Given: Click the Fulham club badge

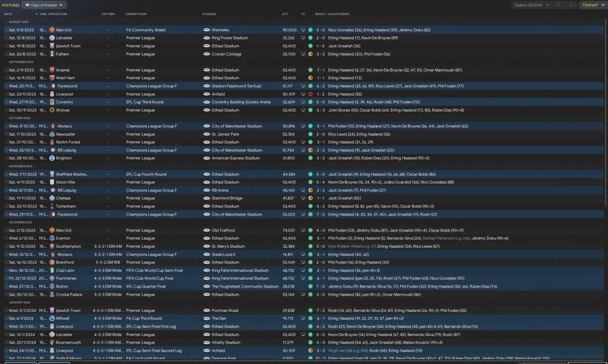Looking at the screenshot, I should pyautogui.click(x=52, y=54).
